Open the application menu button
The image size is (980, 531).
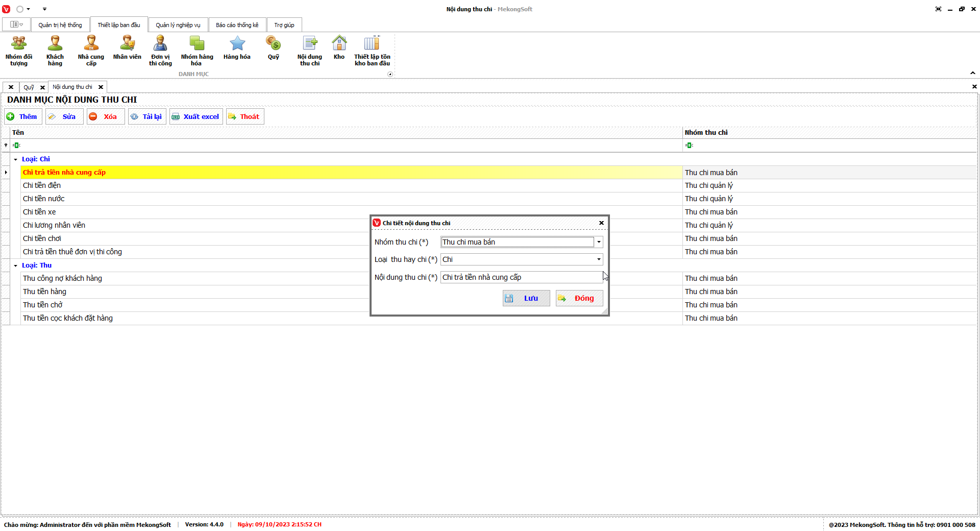[17, 25]
